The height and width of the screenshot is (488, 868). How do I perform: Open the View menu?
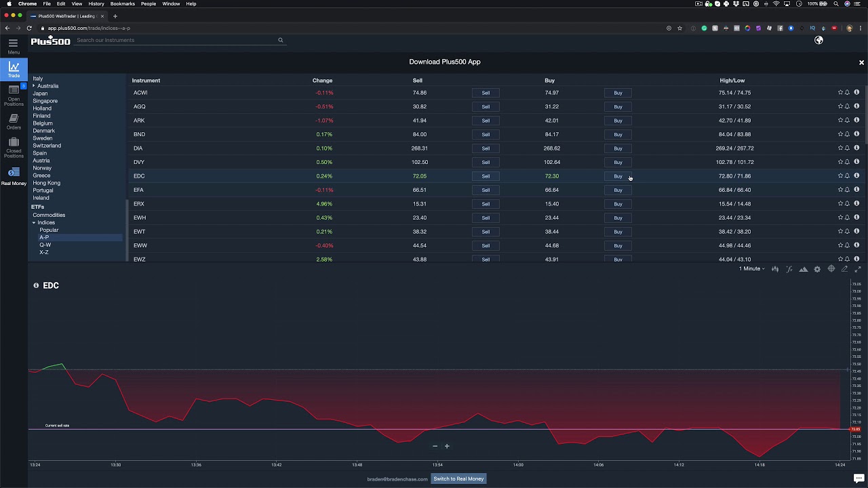coord(77,4)
